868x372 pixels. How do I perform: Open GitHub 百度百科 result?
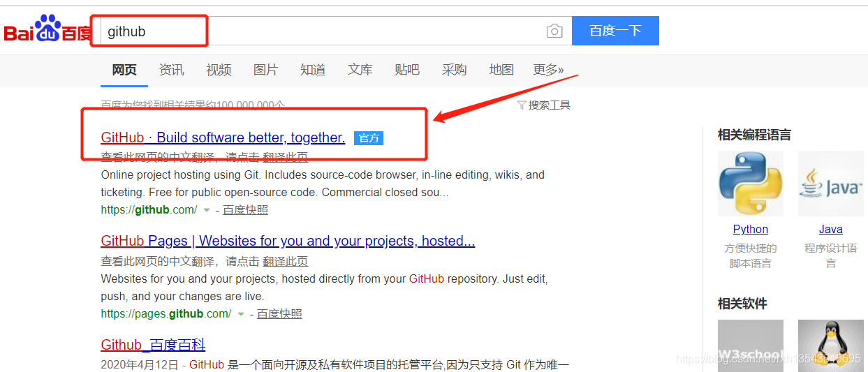153,345
